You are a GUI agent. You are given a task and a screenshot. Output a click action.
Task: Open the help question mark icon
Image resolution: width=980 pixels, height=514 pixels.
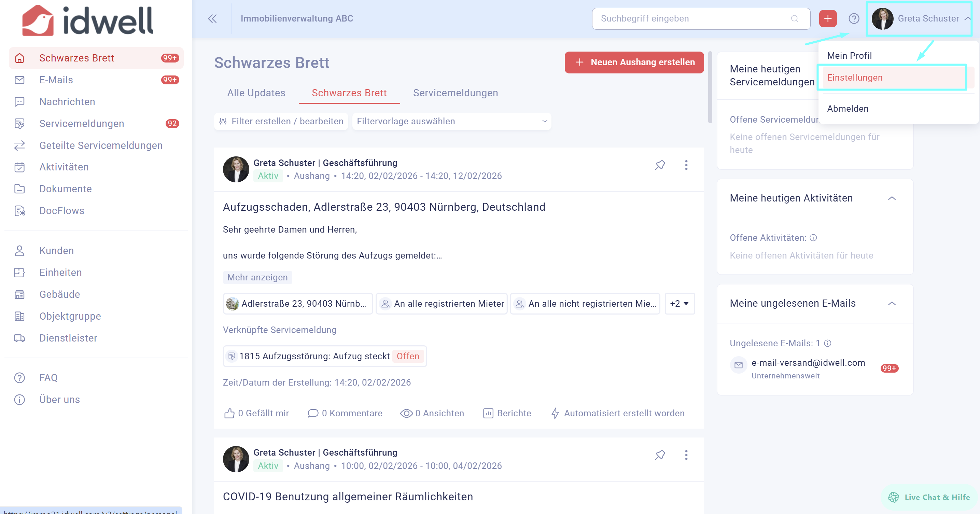(854, 19)
